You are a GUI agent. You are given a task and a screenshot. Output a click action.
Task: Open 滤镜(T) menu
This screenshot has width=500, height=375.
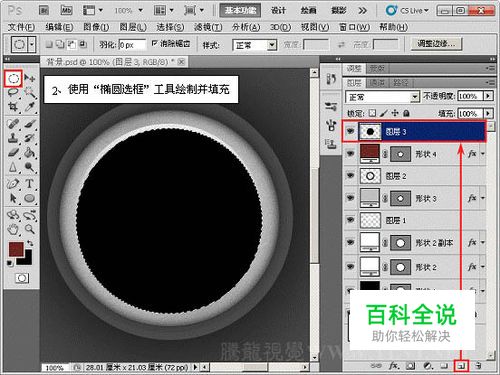coord(208,27)
